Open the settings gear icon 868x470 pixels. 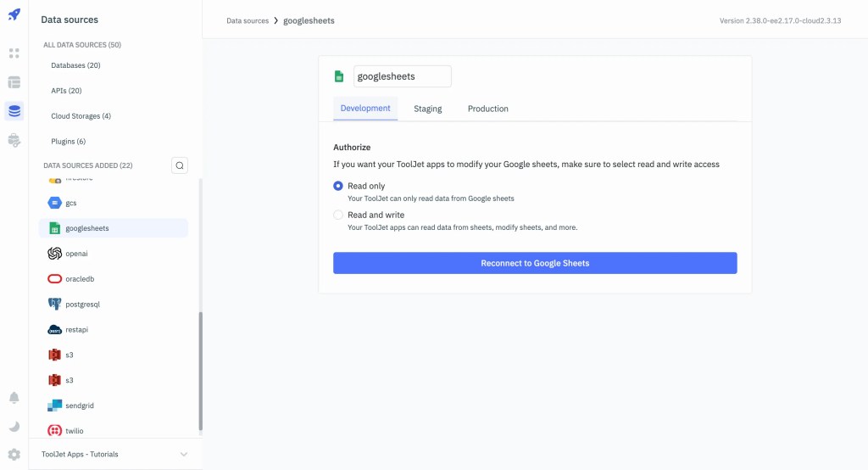(14, 455)
